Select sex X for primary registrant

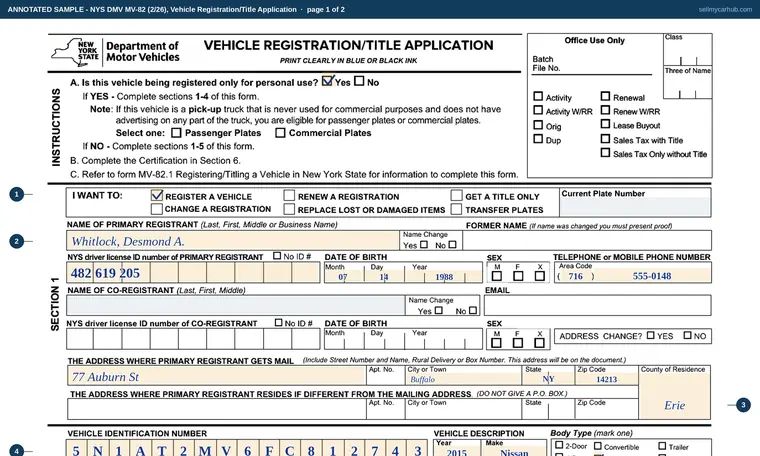[539, 276]
